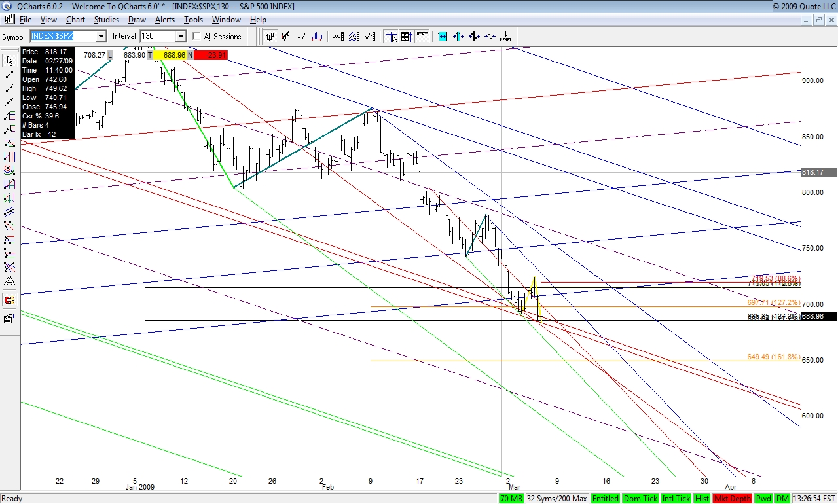Open the Tools menu
Viewport: 838px width, 504px height.
click(193, 20)
